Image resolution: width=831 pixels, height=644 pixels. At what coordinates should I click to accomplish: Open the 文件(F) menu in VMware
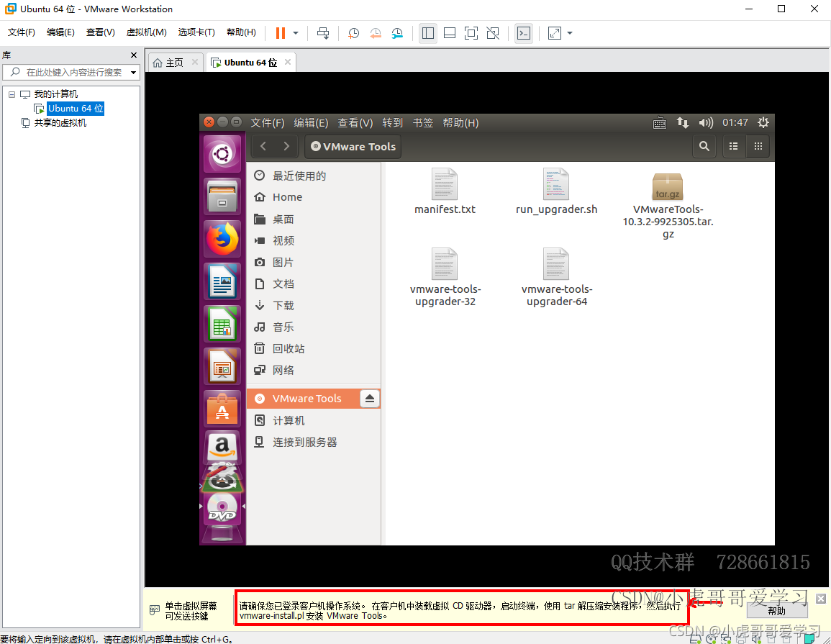click(x=21, y=32)
